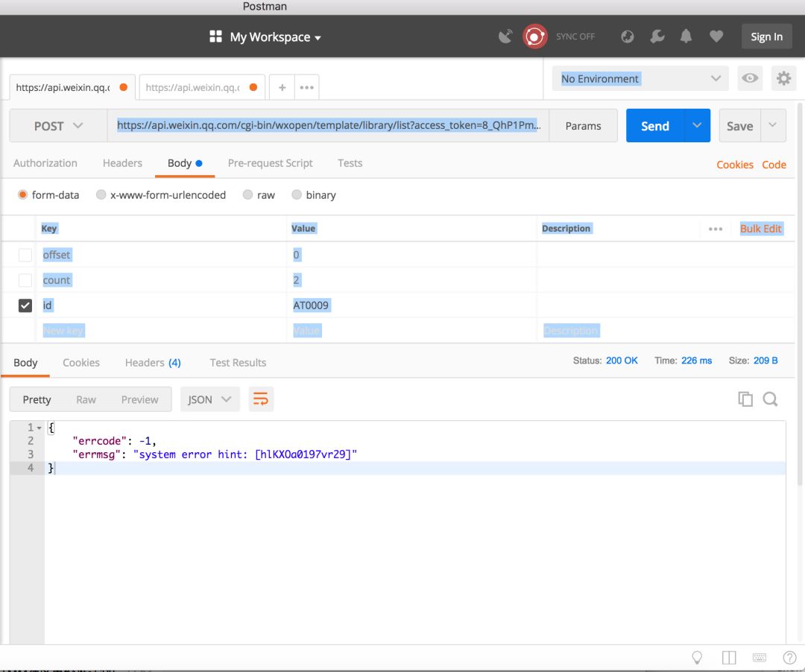Add a new request tab with plus
The width and height of the screenshot is (805, 672).
tap(282, 87)
